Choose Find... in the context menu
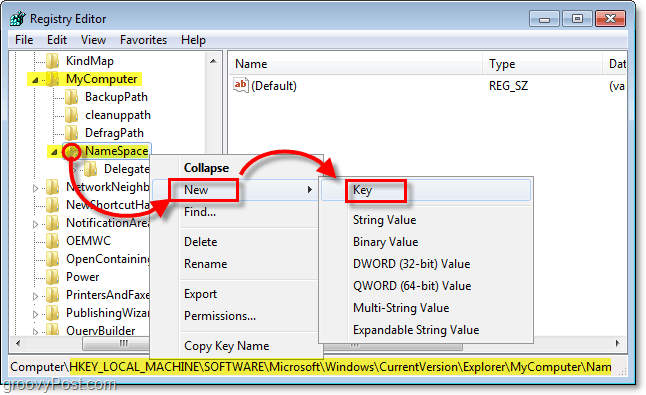The image size is (646, 395). click(x=237, y=212)
